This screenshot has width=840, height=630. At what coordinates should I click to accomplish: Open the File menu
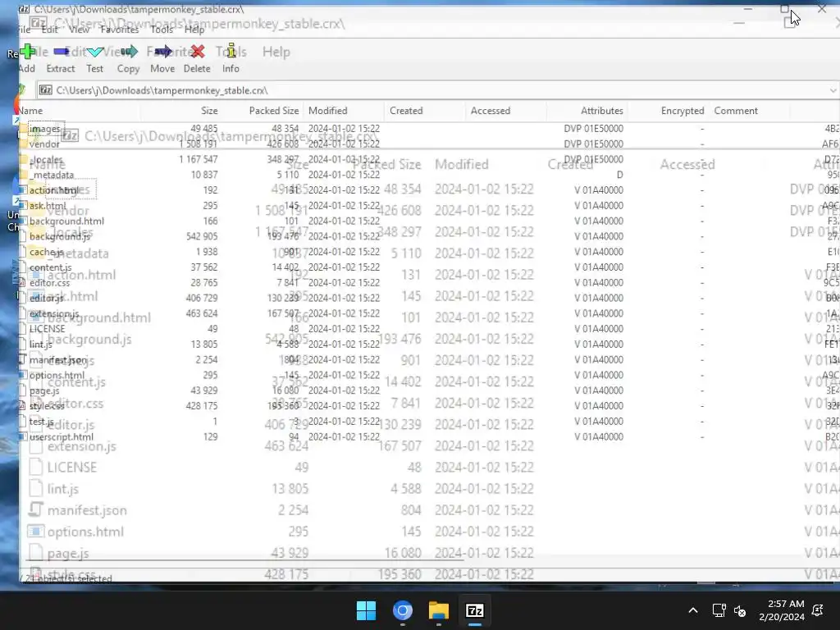click(25, 30)
